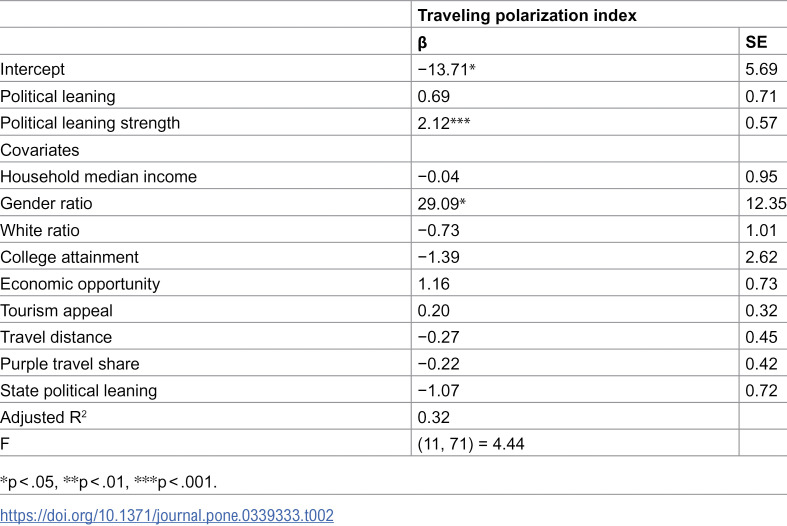787x526 pixels.
Task: Click the Adjusted R² value 0.32
Action: 434,417
